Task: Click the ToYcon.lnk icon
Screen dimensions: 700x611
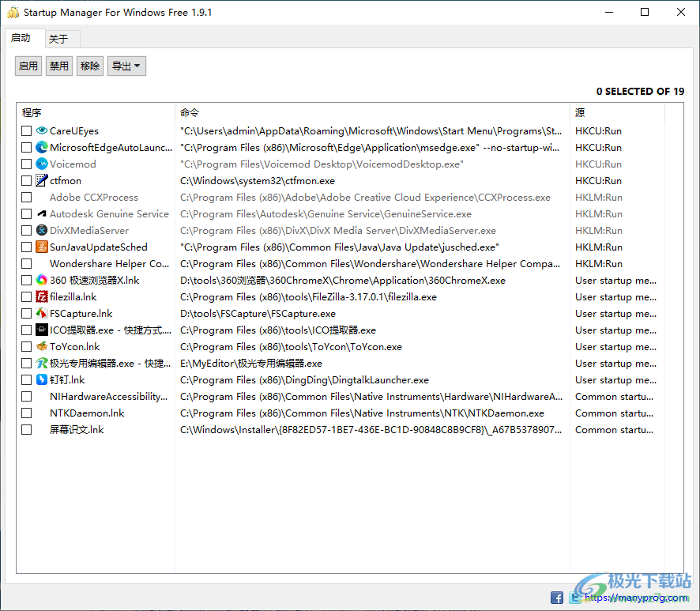Action: coord(42,346)
